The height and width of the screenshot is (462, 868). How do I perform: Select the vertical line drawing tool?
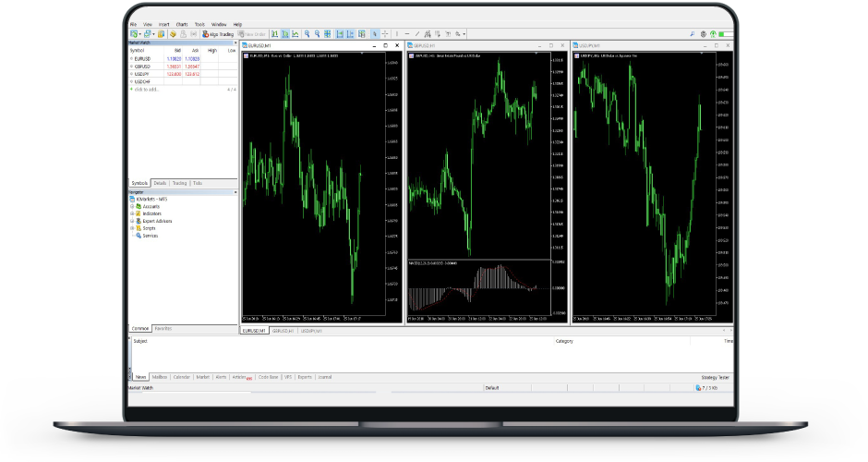[397, 34]
